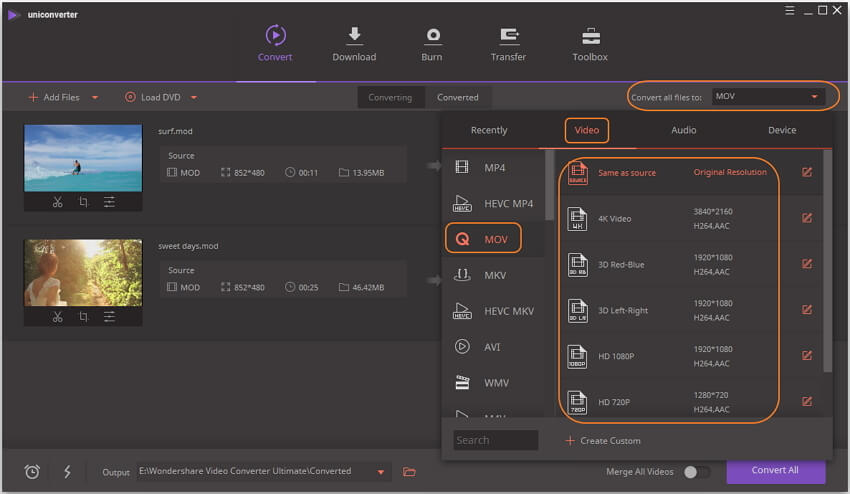Open the output folder icon

pos(409,472)
